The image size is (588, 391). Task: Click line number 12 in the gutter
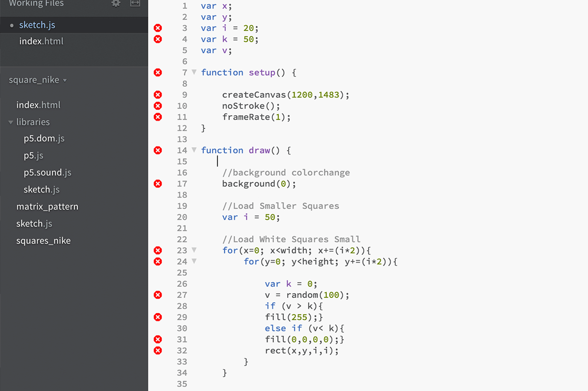[182, 128]
